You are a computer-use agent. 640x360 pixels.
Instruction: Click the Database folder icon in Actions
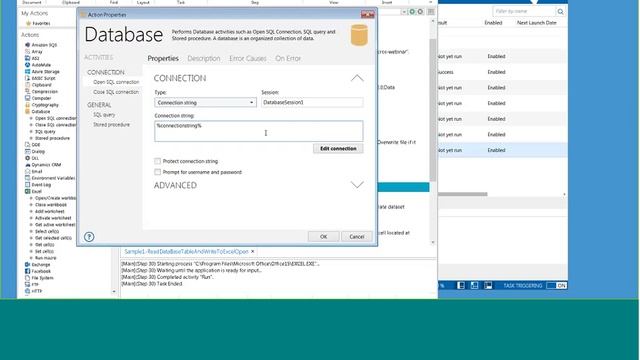click(x=27, y=111)
